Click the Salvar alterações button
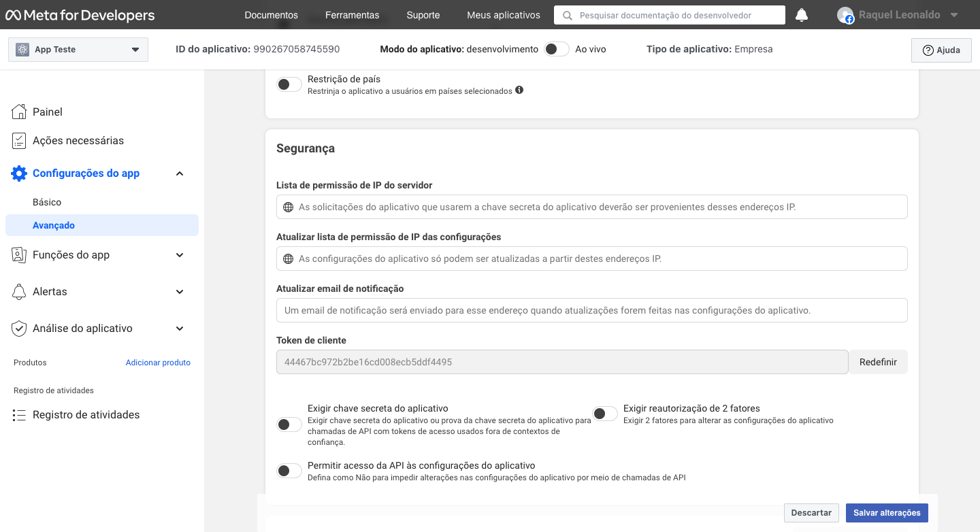Screen dimensions: 980x532 pyautogui.click(x=886, y=512)
